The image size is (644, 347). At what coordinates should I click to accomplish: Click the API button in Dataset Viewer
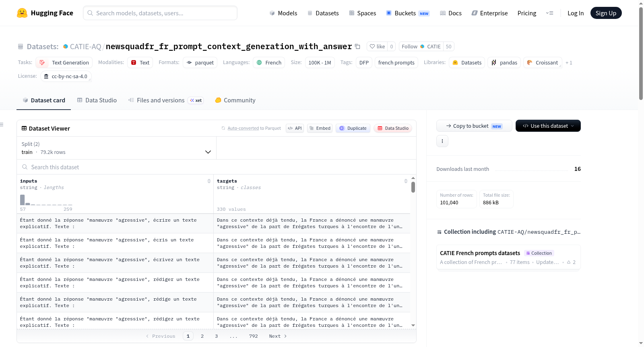click(295, 128)
